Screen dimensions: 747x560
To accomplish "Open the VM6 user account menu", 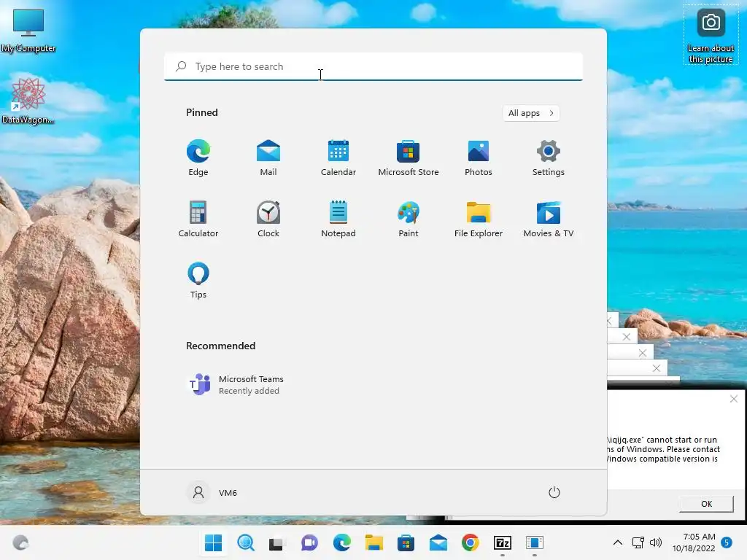I will pyautogui.click(x=212, y=492).
